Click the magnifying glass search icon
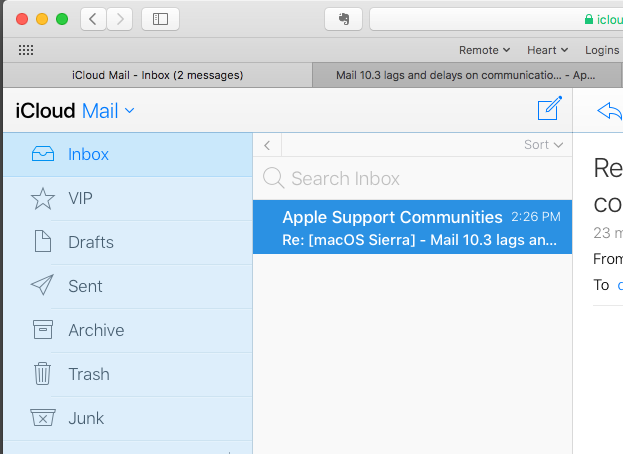Viewport: 623px width, 454px height. (273, 178)
